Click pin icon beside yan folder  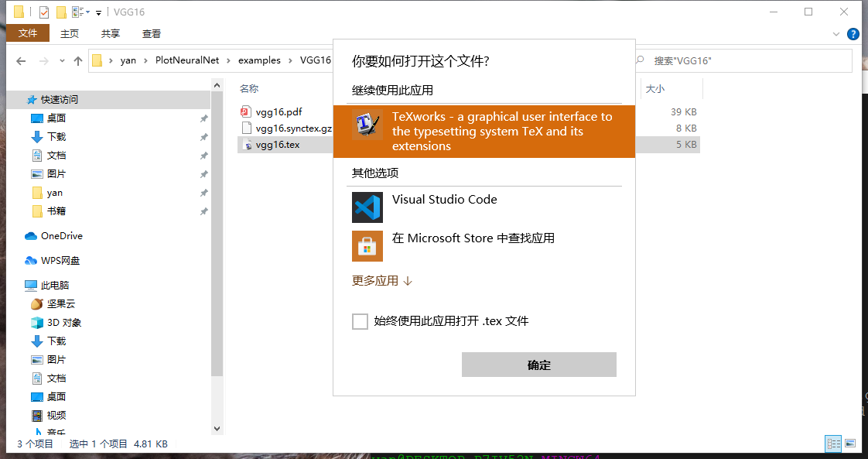pos(203,193)
